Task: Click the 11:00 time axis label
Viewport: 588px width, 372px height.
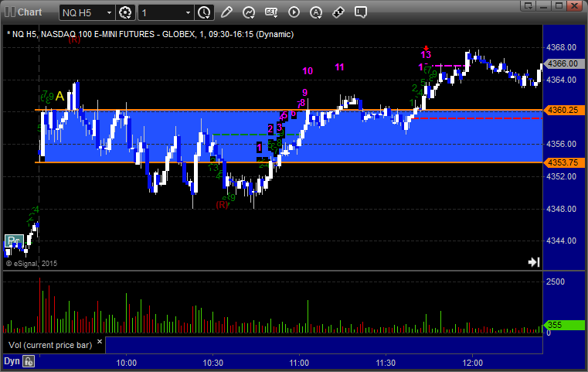Action: 299,363
